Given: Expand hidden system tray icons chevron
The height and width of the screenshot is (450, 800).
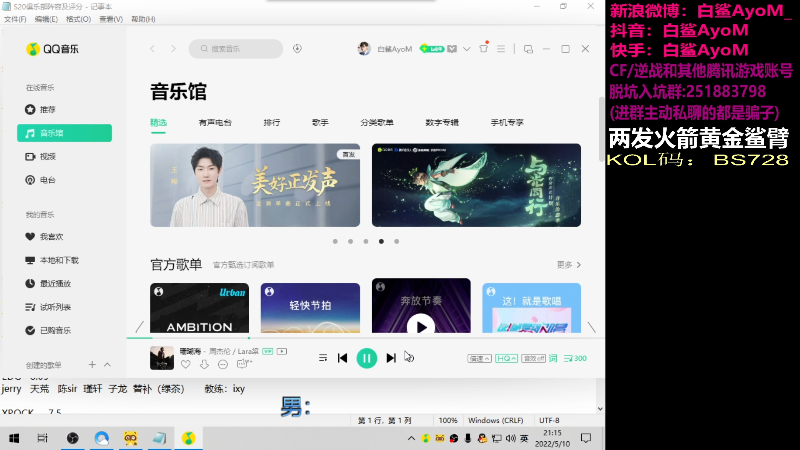Looking at the screenshot, I should 411,438.
